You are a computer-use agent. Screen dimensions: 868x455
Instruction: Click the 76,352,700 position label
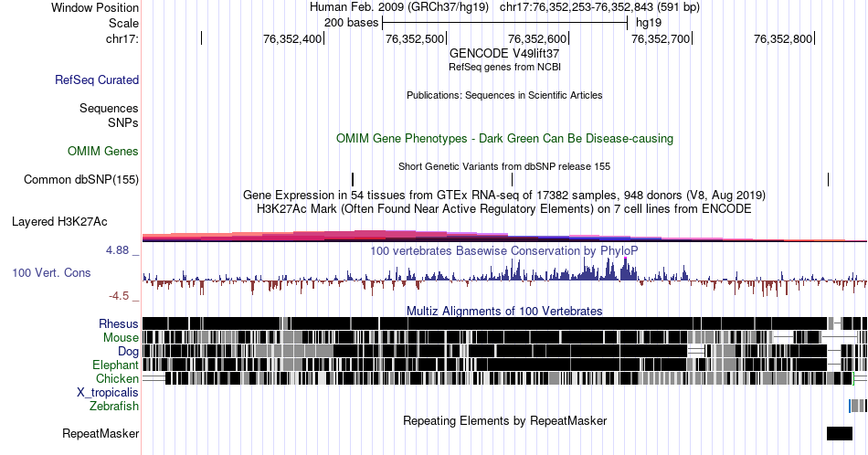tap(661, 38)
